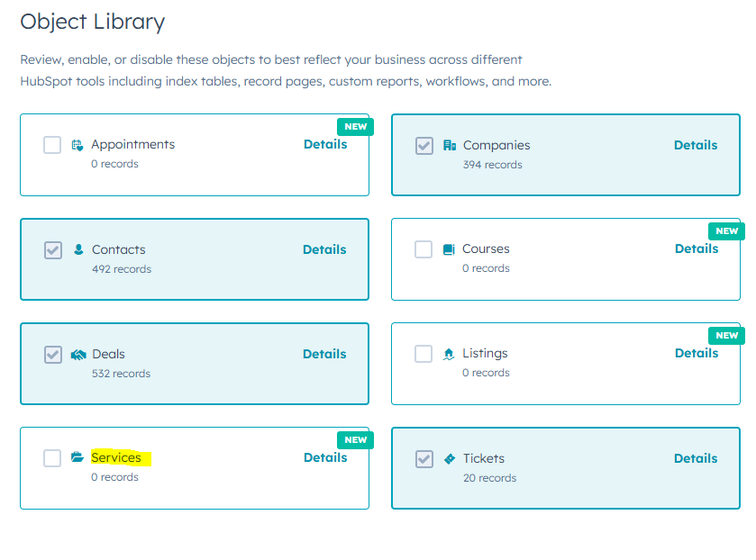The width and height of the screenshot is (756, 560).
Task: Uncheck the Tickets checkbox
Action: (x=424, y=459)
